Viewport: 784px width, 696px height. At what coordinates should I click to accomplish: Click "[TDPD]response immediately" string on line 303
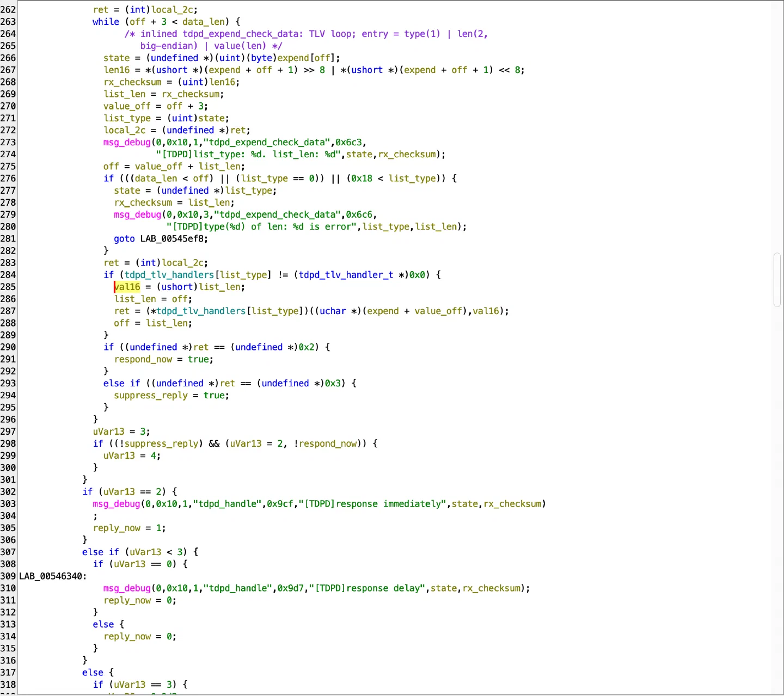372,504
